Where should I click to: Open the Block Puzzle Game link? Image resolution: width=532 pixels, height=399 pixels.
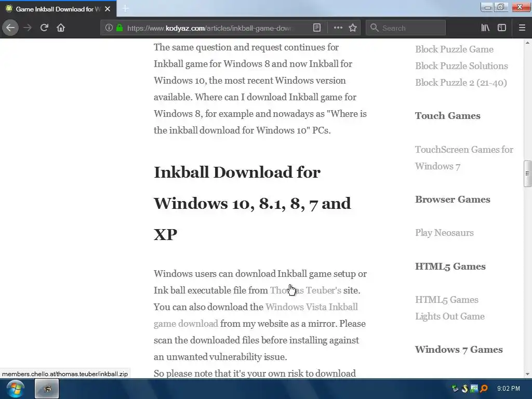(x=454, y=49)
